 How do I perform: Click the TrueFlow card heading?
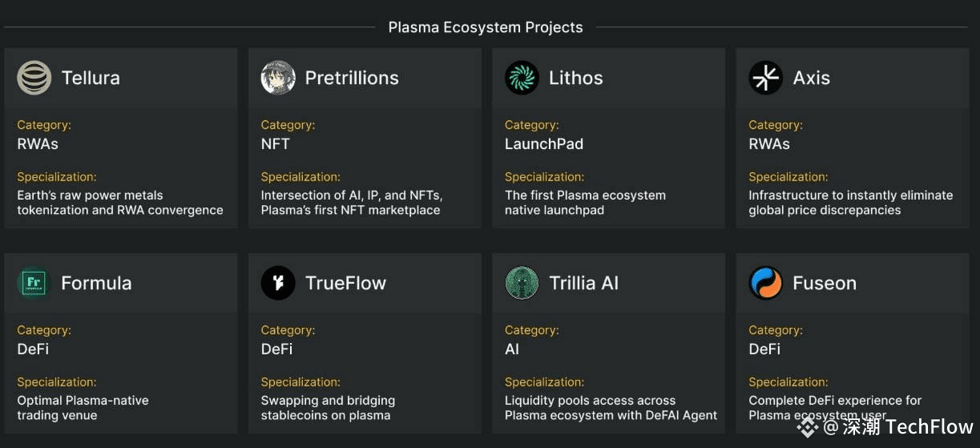pos(345,283)
